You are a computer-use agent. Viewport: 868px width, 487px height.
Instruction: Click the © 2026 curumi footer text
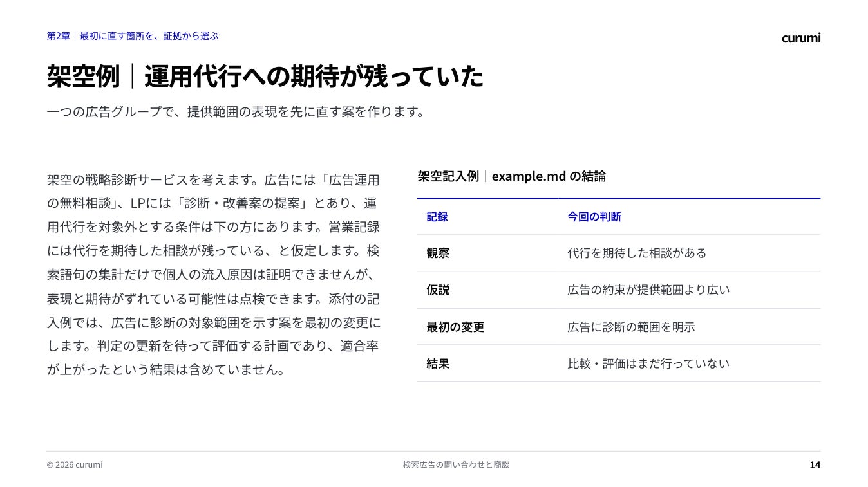click(75, 464)
